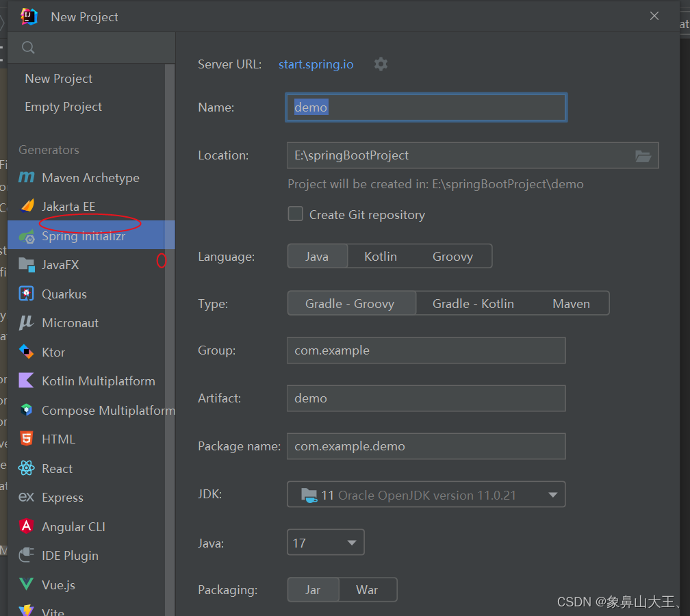
Task: Click the Package name field
Action: 426,446
